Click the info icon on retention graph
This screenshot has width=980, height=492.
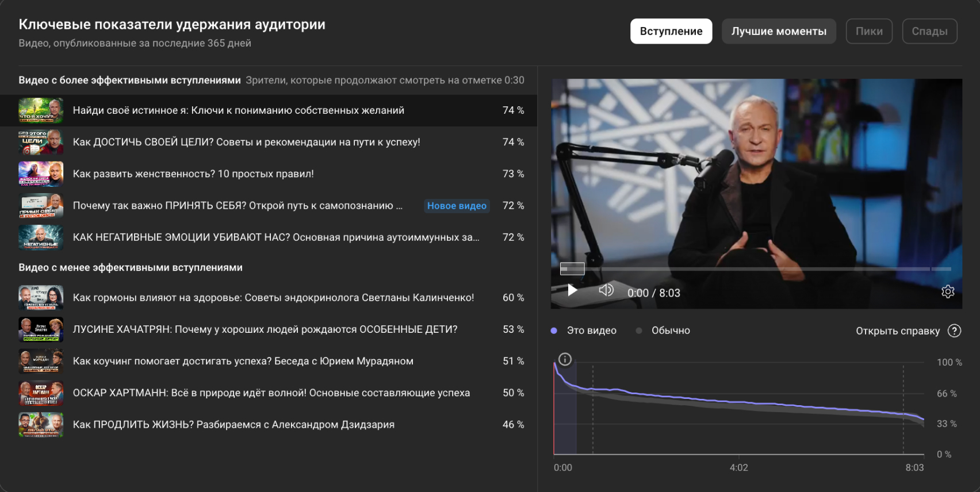(x=565, y=359)
